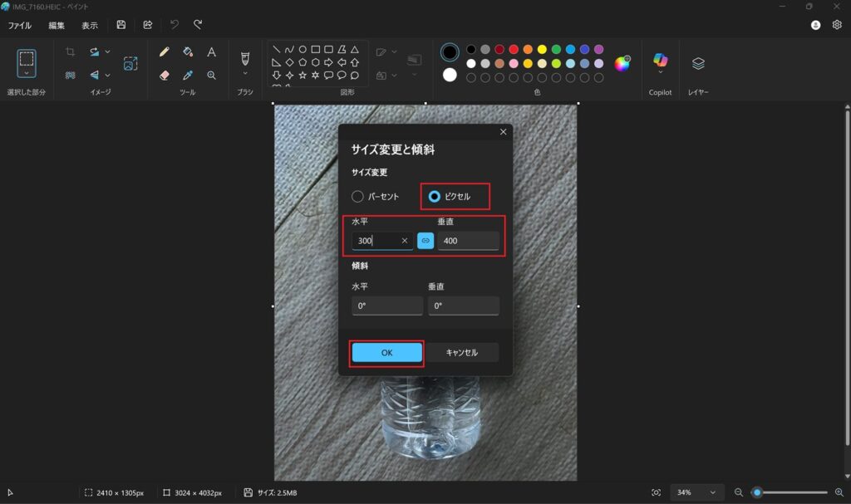Pick the red color swatch
The width and height of the screenshot is (851, 504).
point(514,49)
